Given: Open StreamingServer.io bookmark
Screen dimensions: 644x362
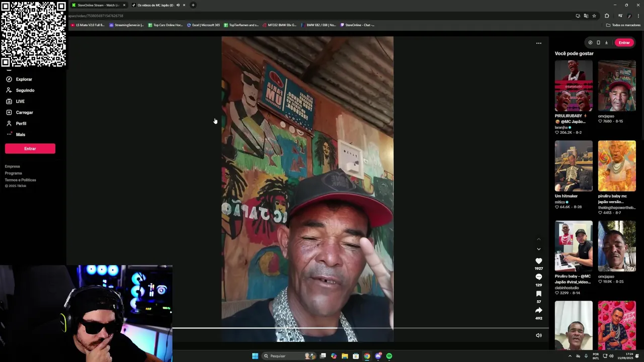Looking at the screenshot, I should point(127,25).
